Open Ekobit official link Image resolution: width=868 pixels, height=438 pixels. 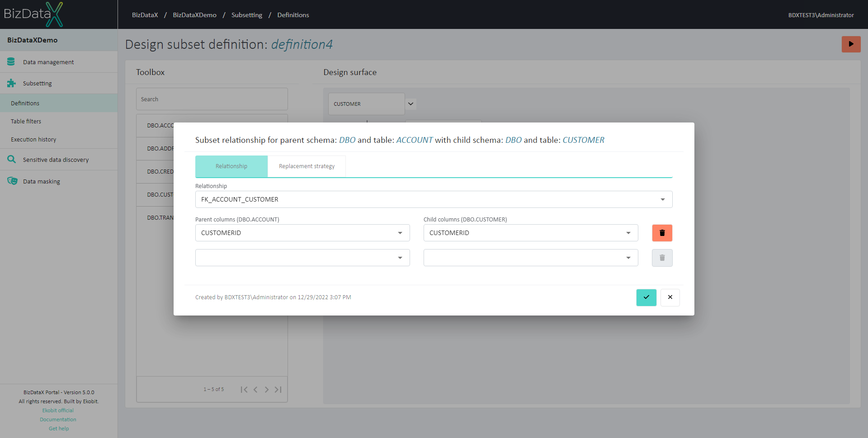tap(58, 410)
